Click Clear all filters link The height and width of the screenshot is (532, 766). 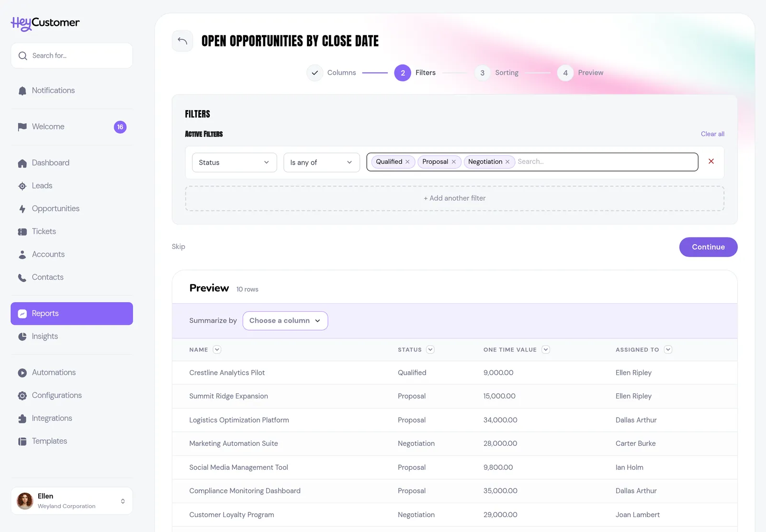pos(712,134)
